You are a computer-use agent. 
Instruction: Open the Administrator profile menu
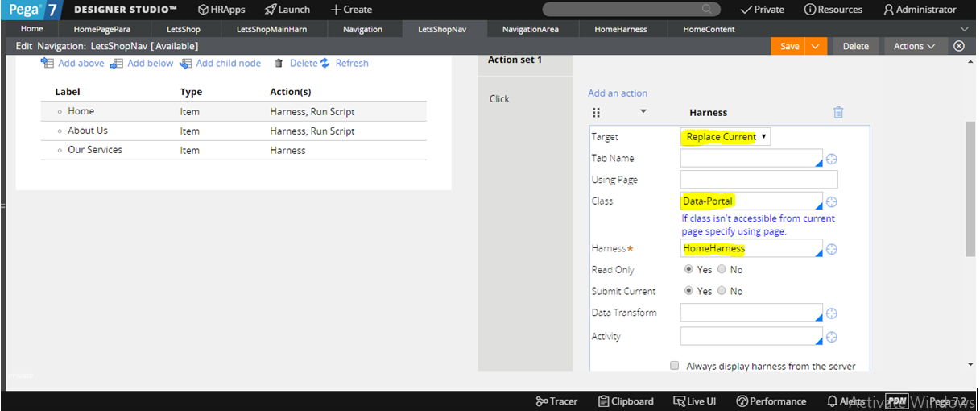click(x=920, y=10)
